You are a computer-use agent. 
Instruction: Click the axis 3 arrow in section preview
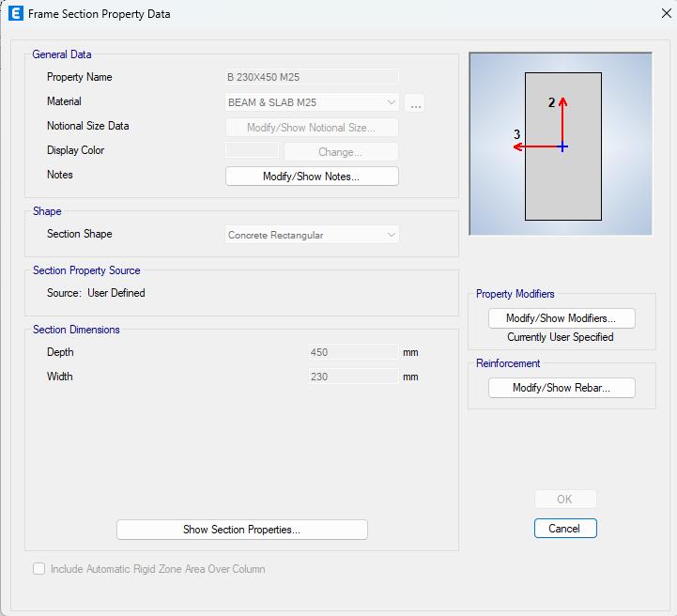coord(538,147)
